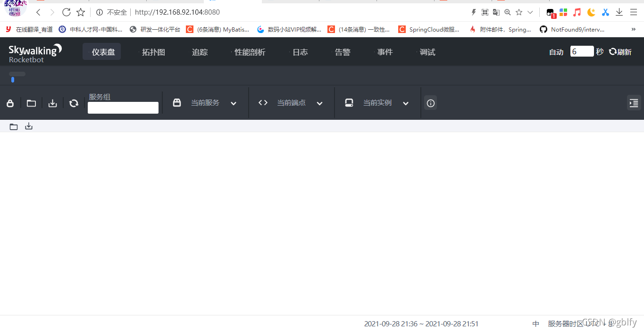Go back with the browser back arrow
The width and height of the screenshot is (644, 332).
coord(38,12)
